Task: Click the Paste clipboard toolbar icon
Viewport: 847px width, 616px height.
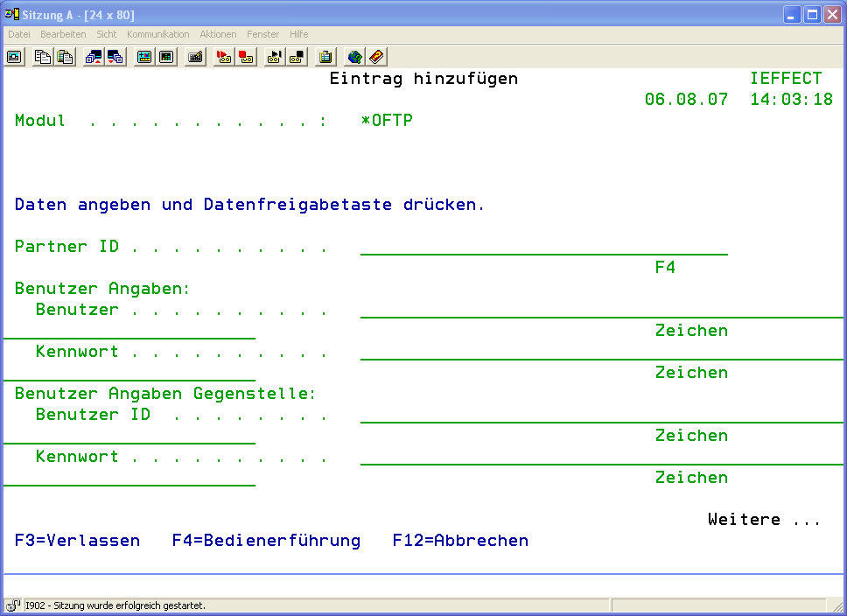Action: pyautogui.click(x=65, y=57)
